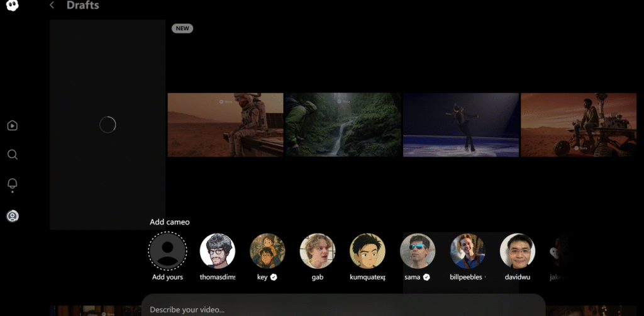644x316 pixels.
Task: Click the Sora cloud logo
Action: pos(12,6)
